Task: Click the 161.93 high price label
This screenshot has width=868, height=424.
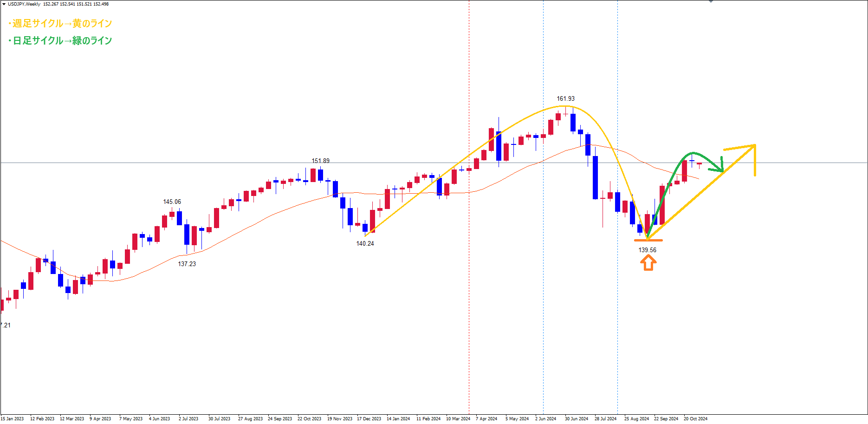Action: [565, 98]
